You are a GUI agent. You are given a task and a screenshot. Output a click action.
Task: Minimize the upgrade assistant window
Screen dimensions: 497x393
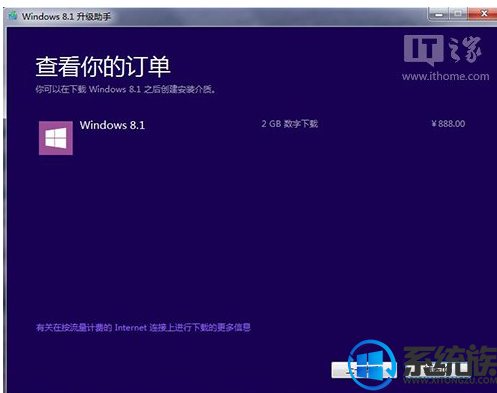[x=439, y=14]
